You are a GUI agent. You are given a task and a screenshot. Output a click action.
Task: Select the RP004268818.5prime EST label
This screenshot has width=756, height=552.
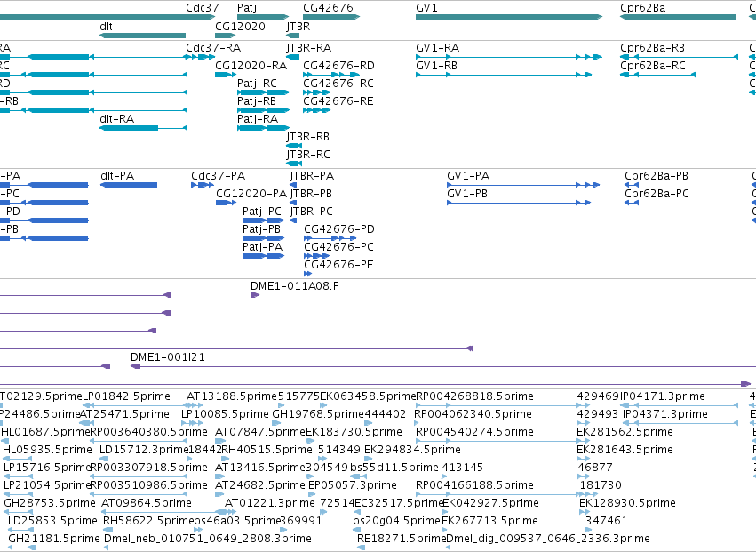pyautogui.click(x=475, y=396)
